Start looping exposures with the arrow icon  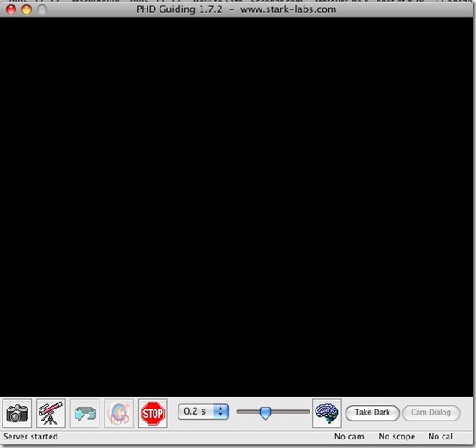coord(85,413)
